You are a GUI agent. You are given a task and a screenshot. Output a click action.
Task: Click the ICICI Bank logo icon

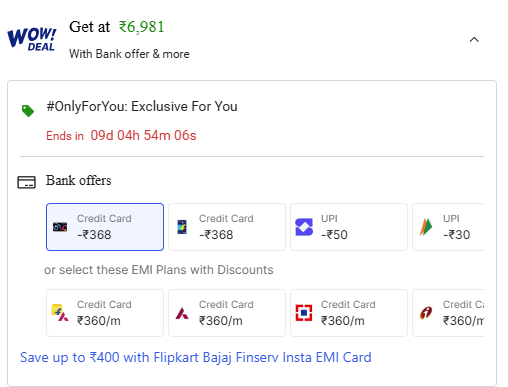[426, 313]
